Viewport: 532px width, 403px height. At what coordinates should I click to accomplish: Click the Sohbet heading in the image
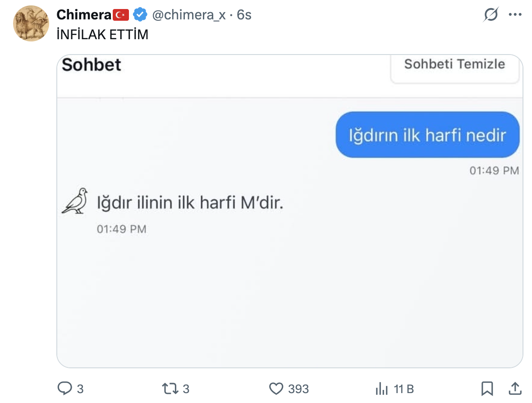92,65
